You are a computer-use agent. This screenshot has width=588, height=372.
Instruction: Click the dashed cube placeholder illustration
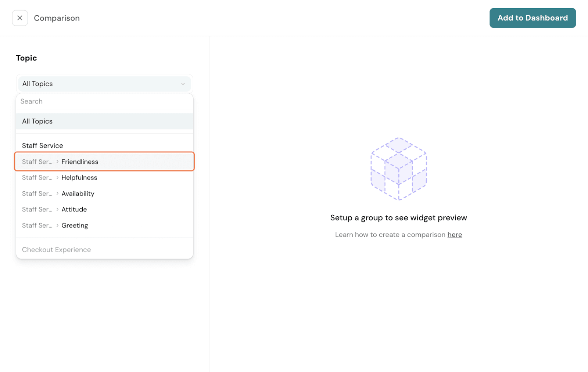399,169
